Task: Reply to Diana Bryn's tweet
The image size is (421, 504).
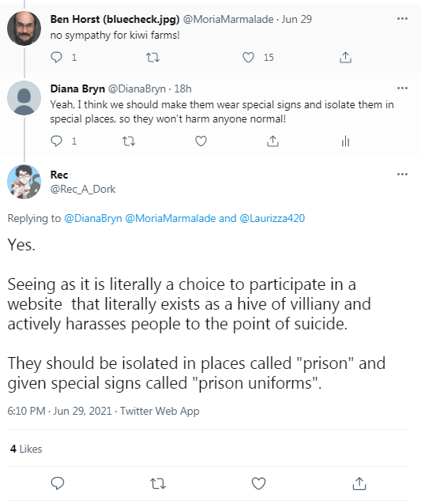Action: 57,141
